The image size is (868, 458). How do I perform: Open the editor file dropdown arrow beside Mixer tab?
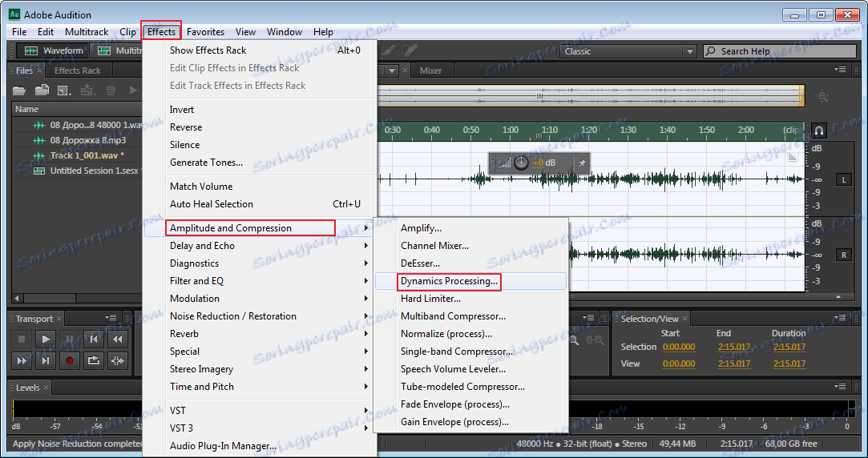point(392,70)
